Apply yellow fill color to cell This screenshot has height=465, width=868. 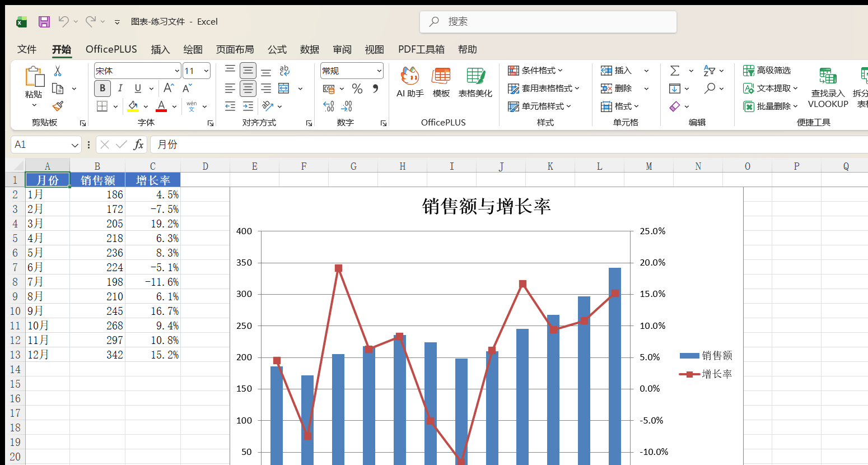coord(133,106)
